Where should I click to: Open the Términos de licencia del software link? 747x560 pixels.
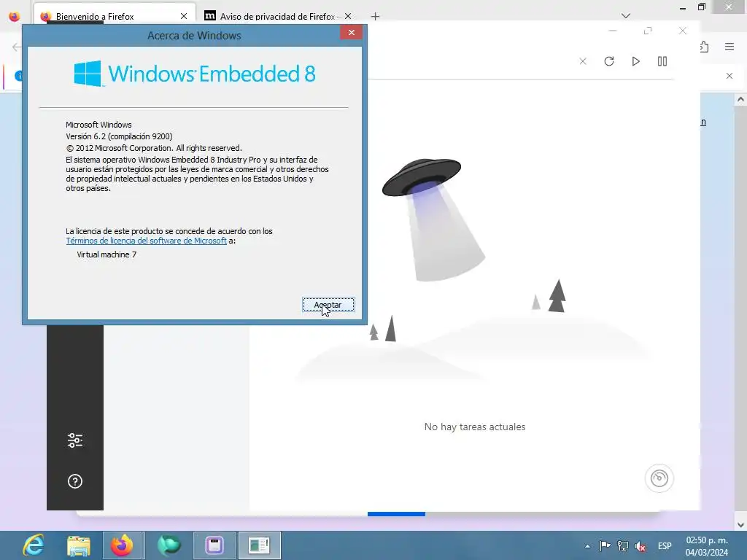point(146,241)
